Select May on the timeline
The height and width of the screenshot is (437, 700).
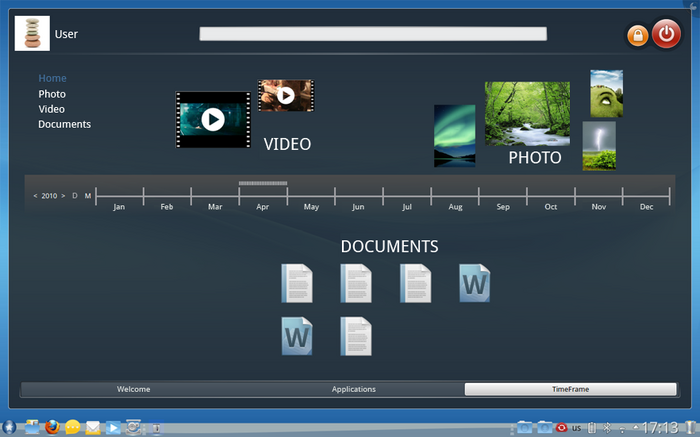311,207
